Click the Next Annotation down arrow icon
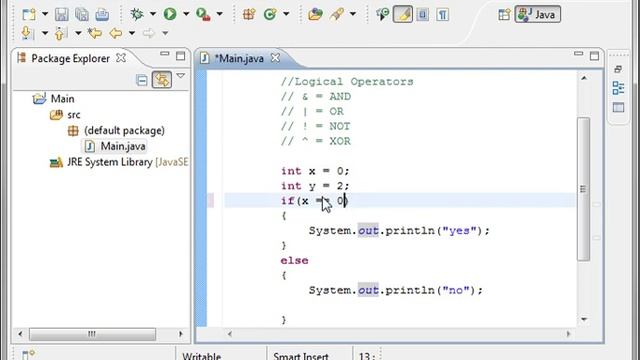 tap(27, 33)
